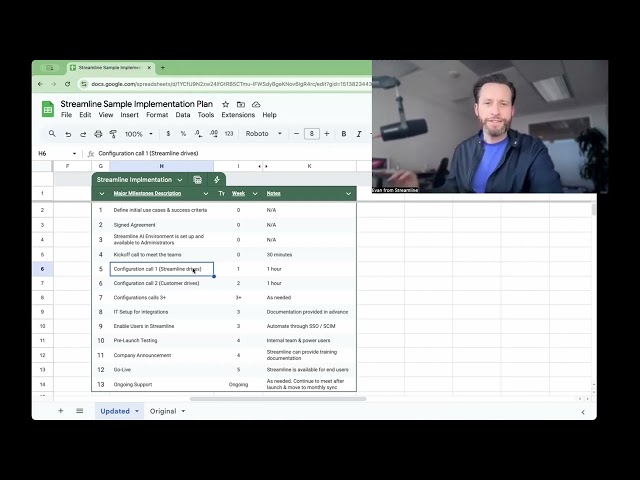Open the name box dropdown arrow
Image resolution: width=640 pixels, height=480 pixels.
coord(74,153)
